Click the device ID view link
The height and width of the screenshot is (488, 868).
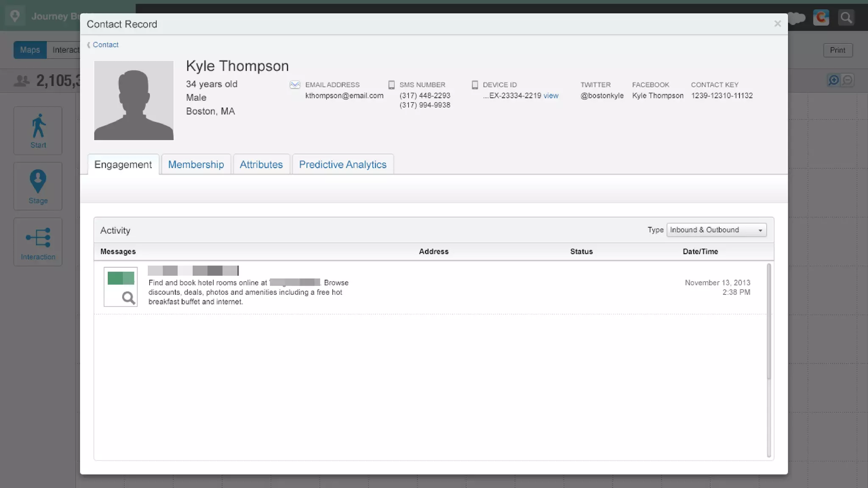(551, 96)
